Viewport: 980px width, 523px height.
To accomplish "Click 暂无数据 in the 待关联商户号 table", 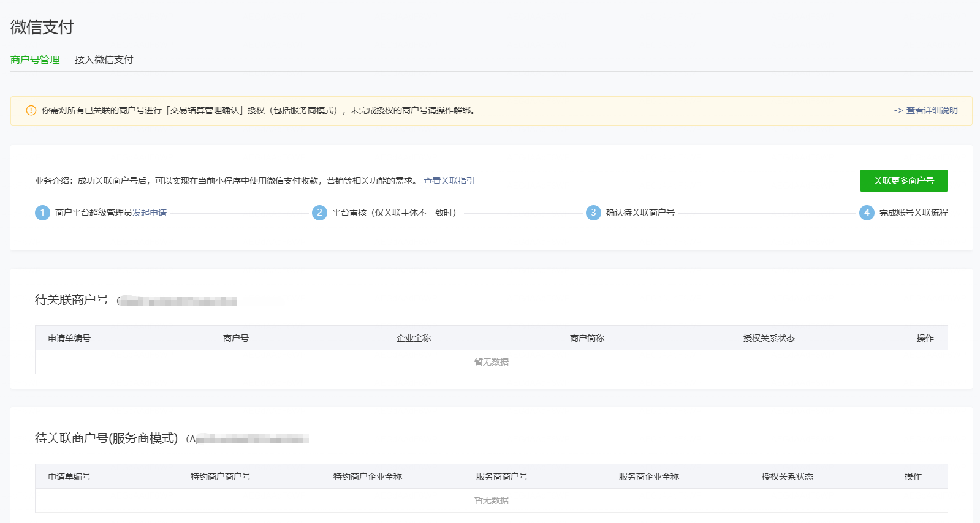I will [x=492, y=362].
